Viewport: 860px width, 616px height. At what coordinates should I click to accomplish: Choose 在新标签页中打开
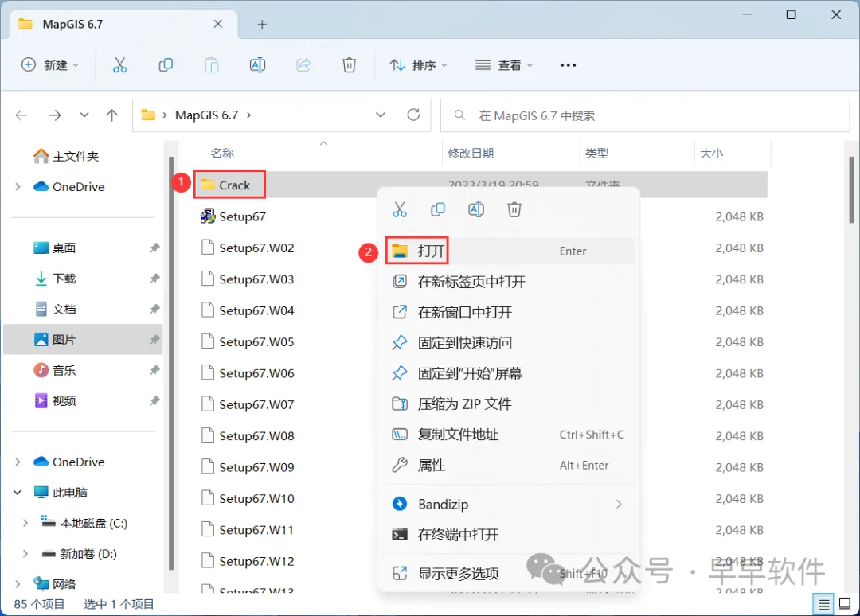[x=508, y=282]
